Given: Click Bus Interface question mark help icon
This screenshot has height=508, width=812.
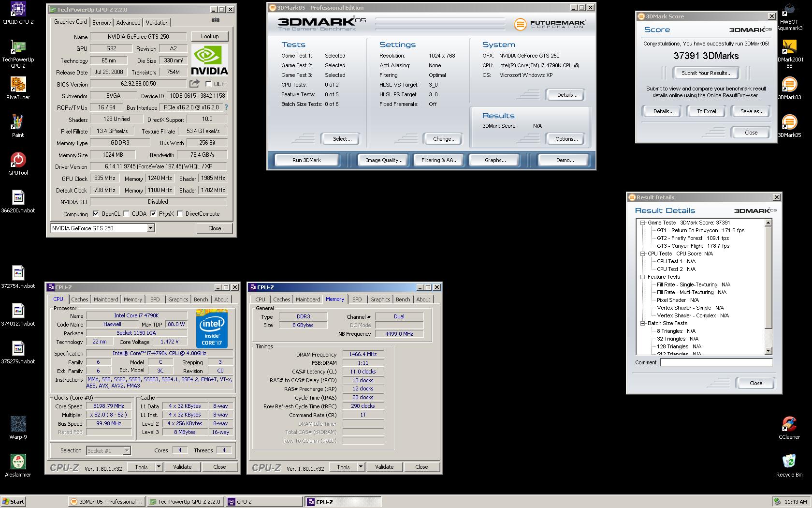Looking at the screenshot, I should pos(226,107).
